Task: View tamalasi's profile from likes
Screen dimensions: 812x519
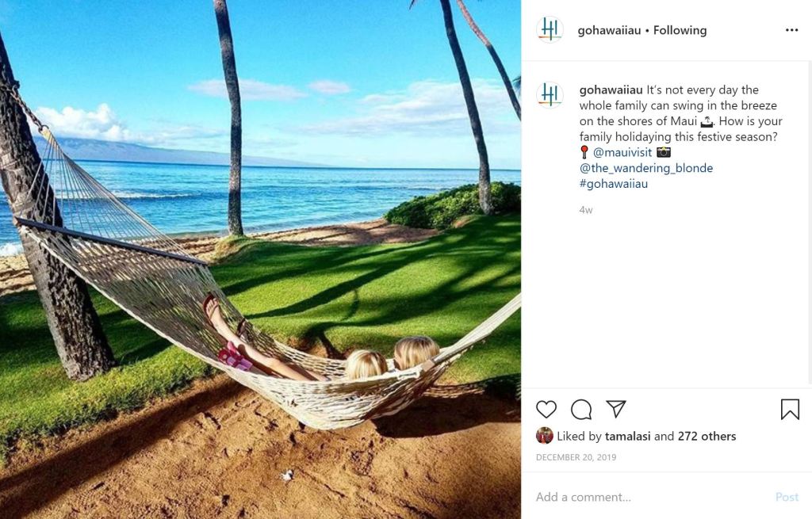Action: 627,437
